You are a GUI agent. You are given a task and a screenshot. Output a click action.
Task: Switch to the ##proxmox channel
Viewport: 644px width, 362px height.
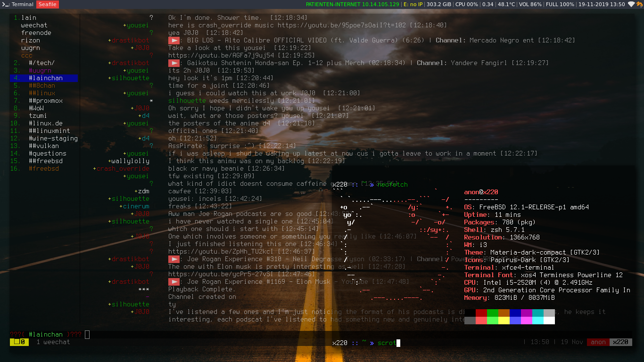[46, 101]
